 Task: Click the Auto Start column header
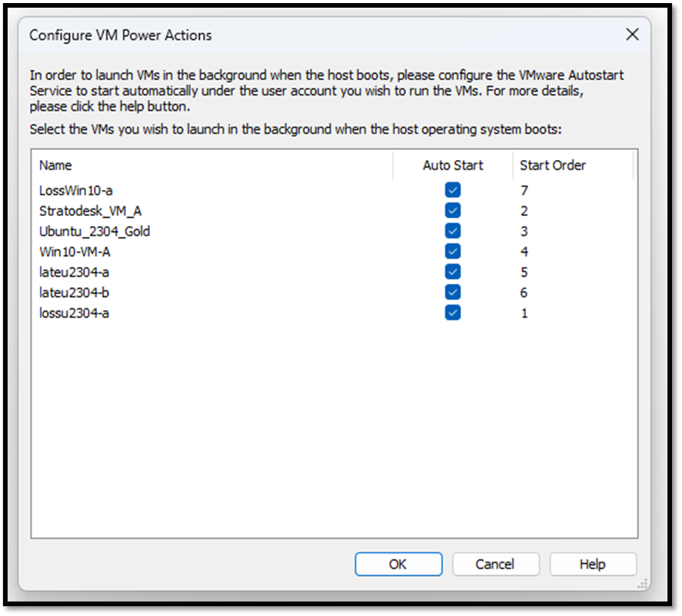(x=453, y=165)
